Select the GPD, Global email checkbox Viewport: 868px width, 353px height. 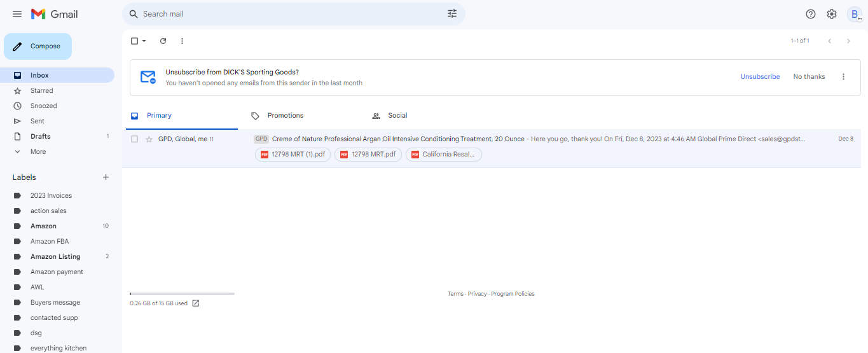point(134,139)
